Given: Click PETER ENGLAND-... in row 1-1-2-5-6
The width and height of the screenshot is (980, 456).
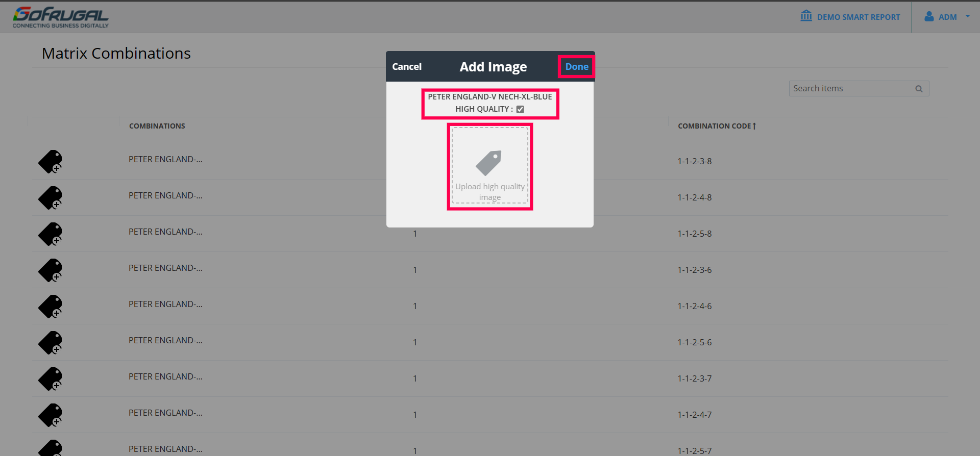Looking at the screenshot, I should (165, 340).
